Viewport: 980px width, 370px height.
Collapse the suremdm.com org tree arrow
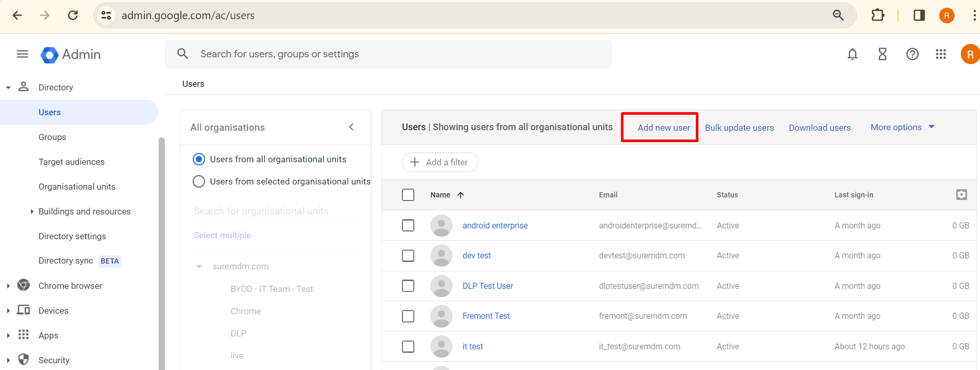tap(199, 267)
